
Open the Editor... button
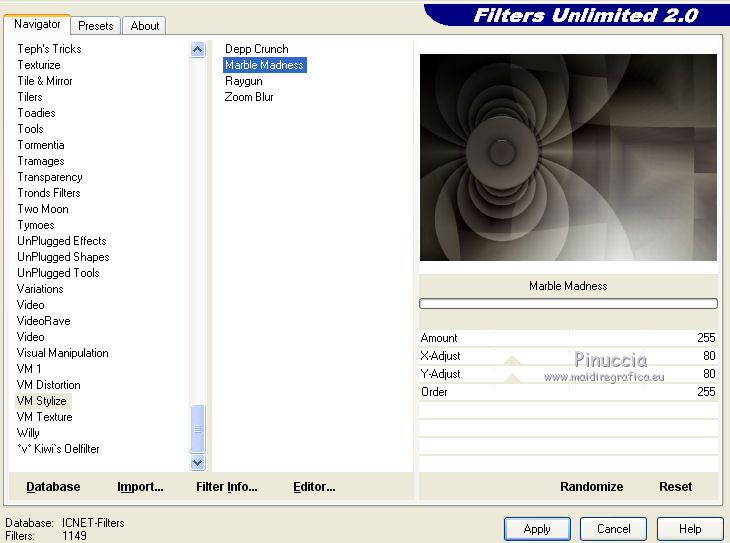coord(314,487)
